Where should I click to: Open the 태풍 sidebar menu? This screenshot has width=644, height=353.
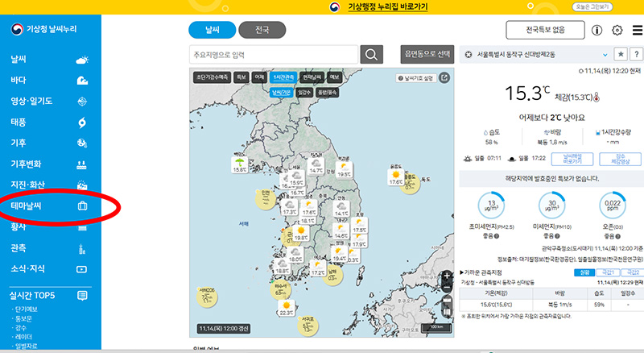pos(19,123)
